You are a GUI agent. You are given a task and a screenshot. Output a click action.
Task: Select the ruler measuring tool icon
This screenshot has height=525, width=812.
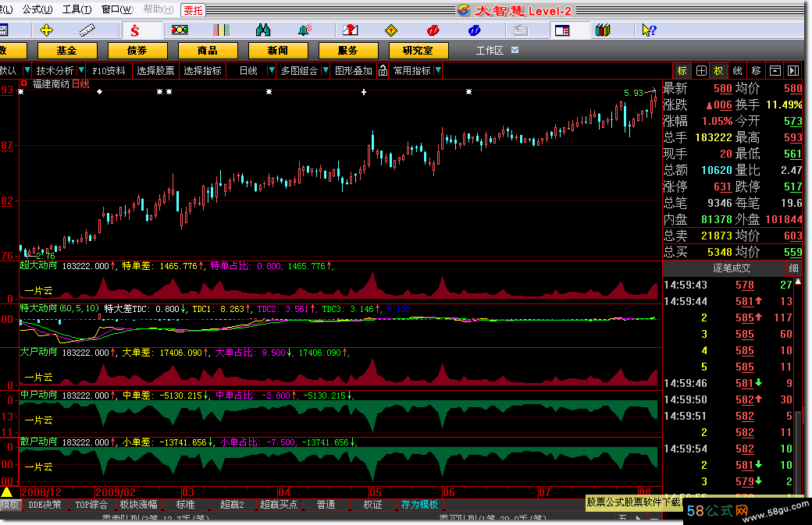point(87,30)
